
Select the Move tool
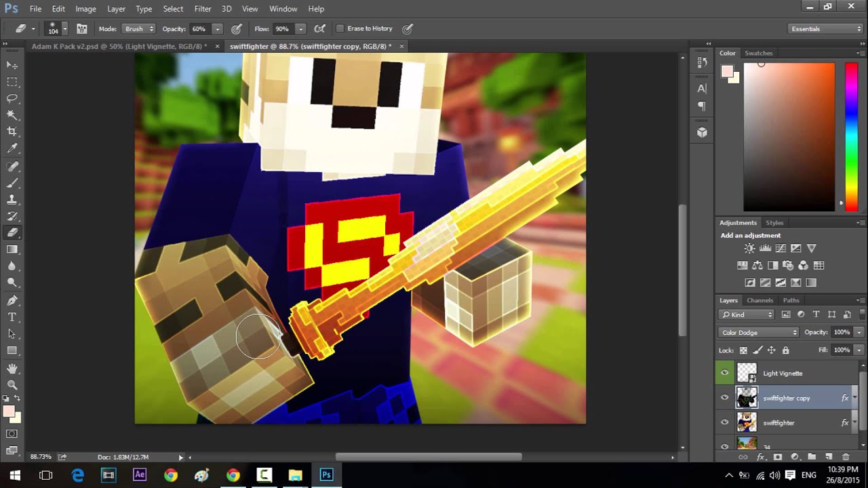12,65
